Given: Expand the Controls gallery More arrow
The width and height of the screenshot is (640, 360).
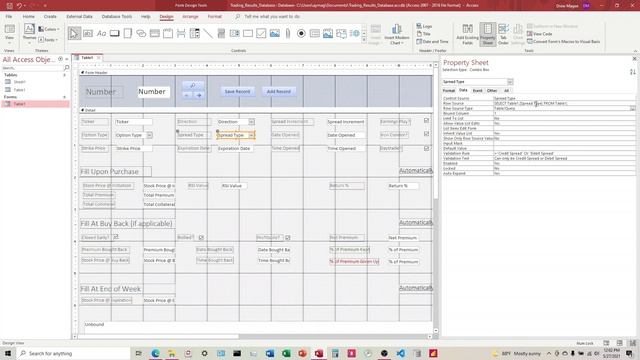Looking at the screenshot, I should pyautogui.click(x=364, y=40).
